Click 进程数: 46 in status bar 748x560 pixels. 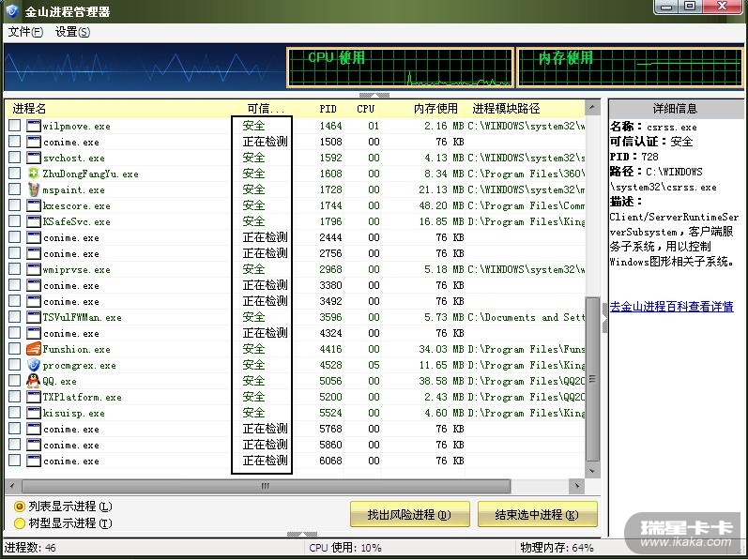(x=30, y=548)
